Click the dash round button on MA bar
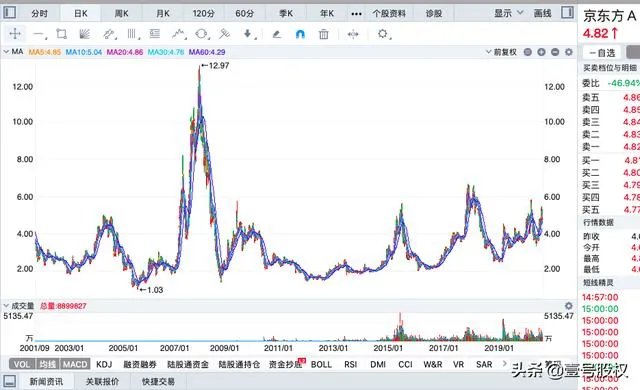Screen dimensions: 640x390 555,52
